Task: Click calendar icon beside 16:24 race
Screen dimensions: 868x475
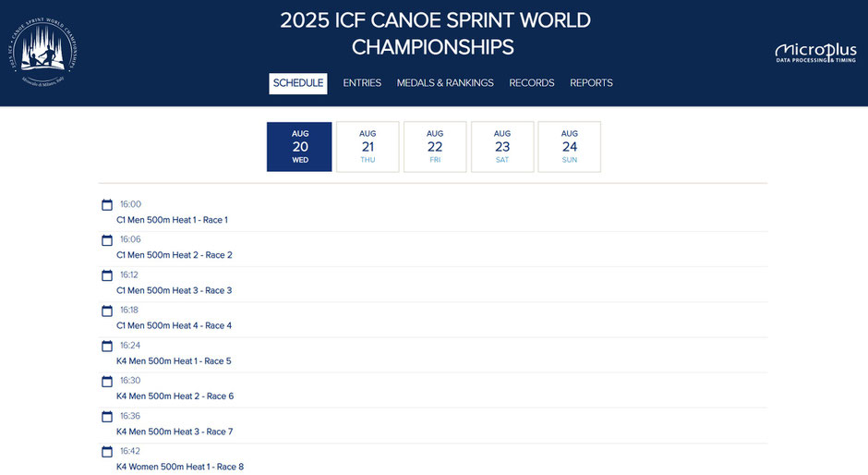Action: pos(107,346)
